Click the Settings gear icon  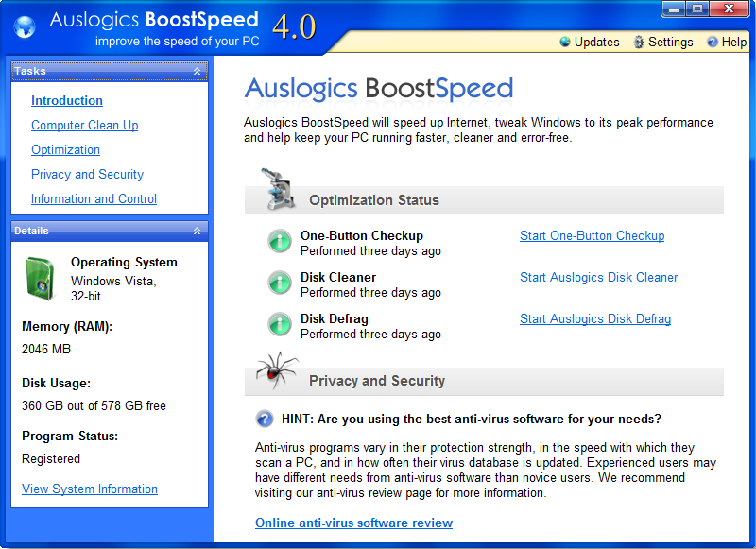[x=639, y=42]
